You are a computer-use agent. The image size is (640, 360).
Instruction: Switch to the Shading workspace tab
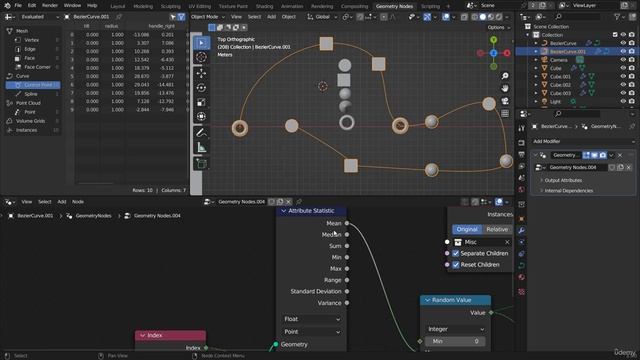point(264,6)
